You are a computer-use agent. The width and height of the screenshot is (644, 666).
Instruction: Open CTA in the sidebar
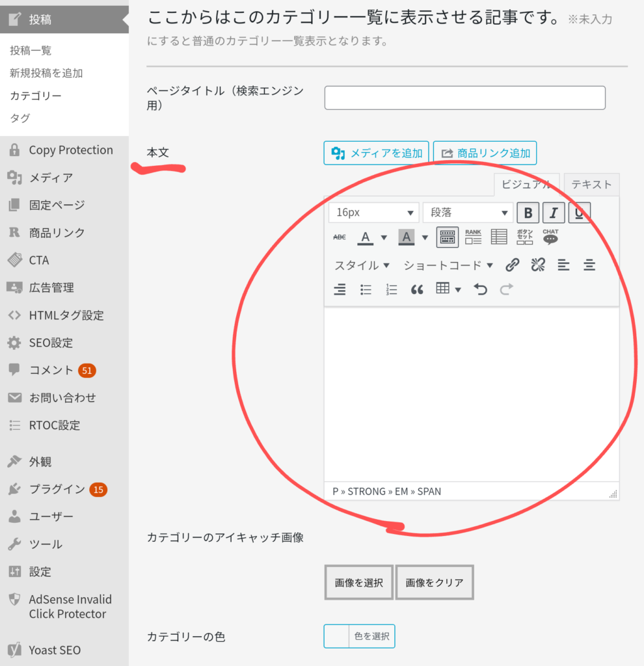tap(64, 260)
